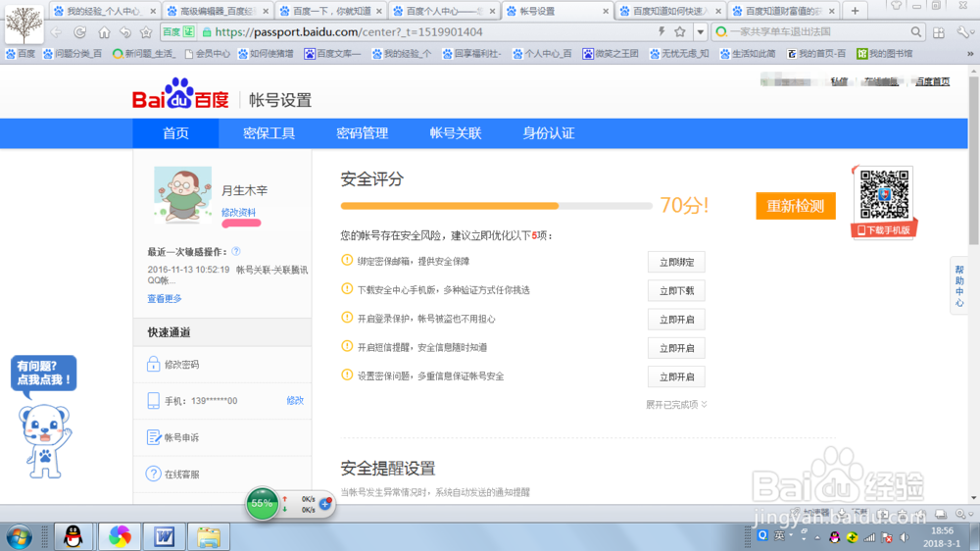Image resolution: width=980 pixels, height=551 pixels.
Task: Open the colorful browser icon in taskbar
Action: (x=120, y=536)
